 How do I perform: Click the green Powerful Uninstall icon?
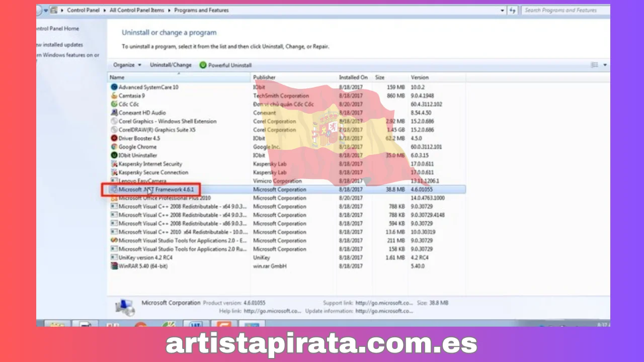[x=203, y=65]
